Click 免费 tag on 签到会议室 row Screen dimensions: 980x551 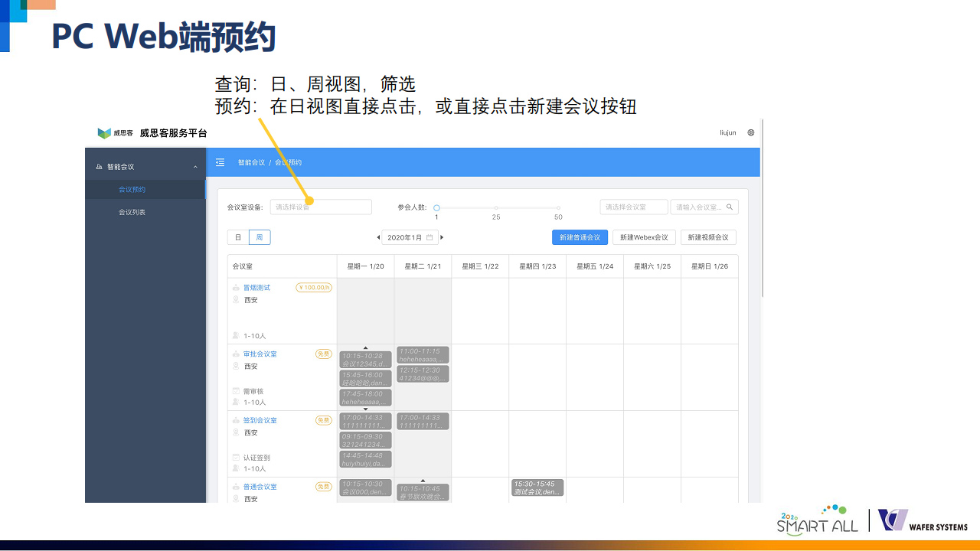coord(324,420)
